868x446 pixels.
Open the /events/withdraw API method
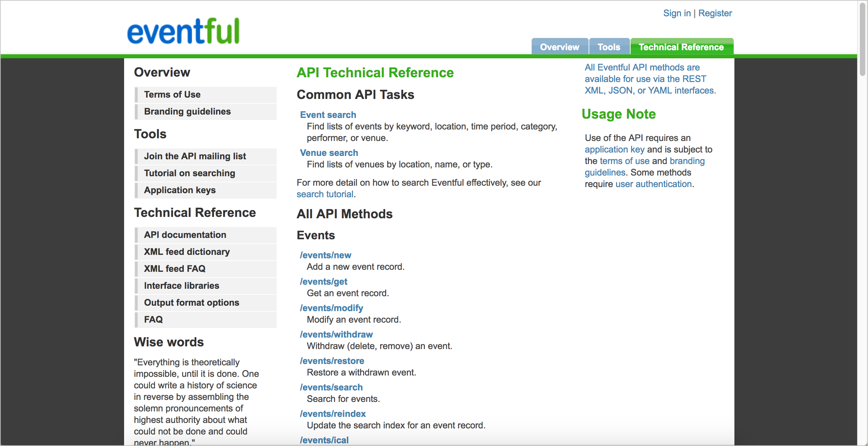(336, 334)
